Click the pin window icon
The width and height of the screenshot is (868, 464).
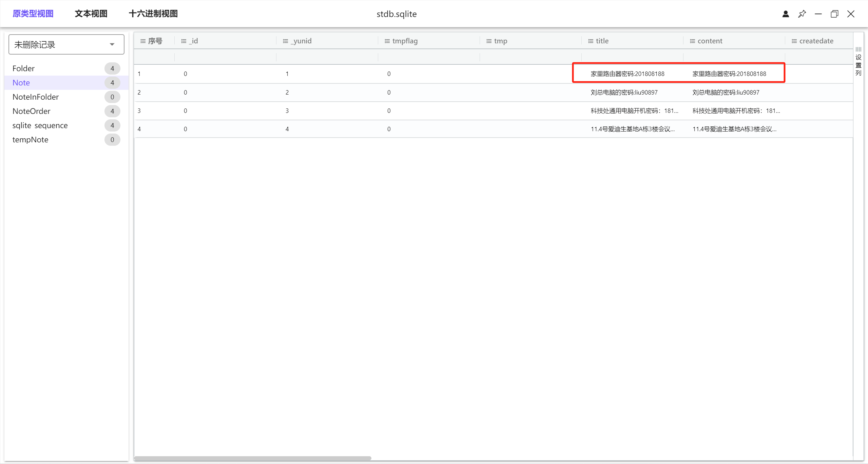click(x=802, y=14)
